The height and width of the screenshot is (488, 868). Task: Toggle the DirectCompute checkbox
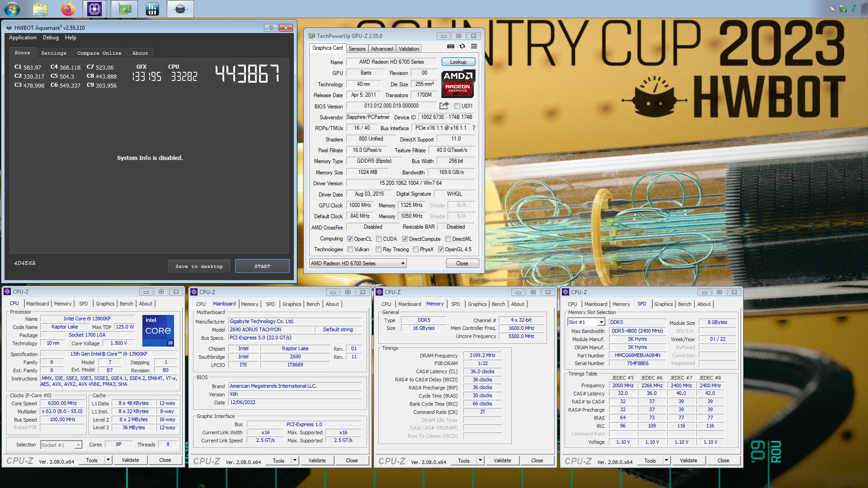coord(405,239)
